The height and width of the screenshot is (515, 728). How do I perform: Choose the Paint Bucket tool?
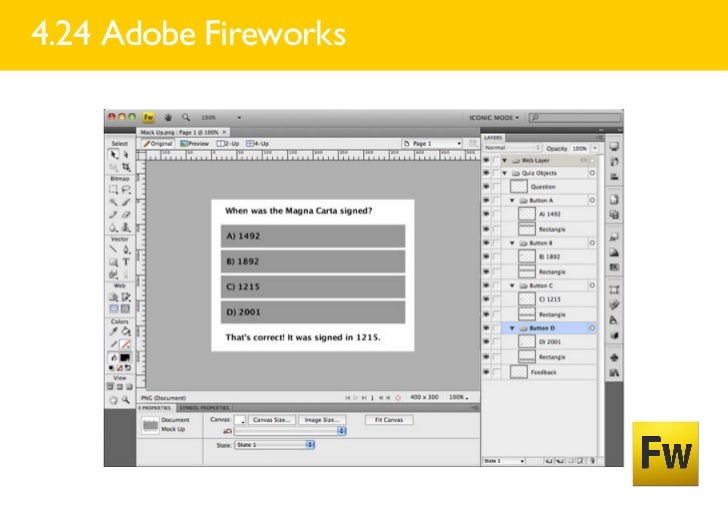pos(126,332)
